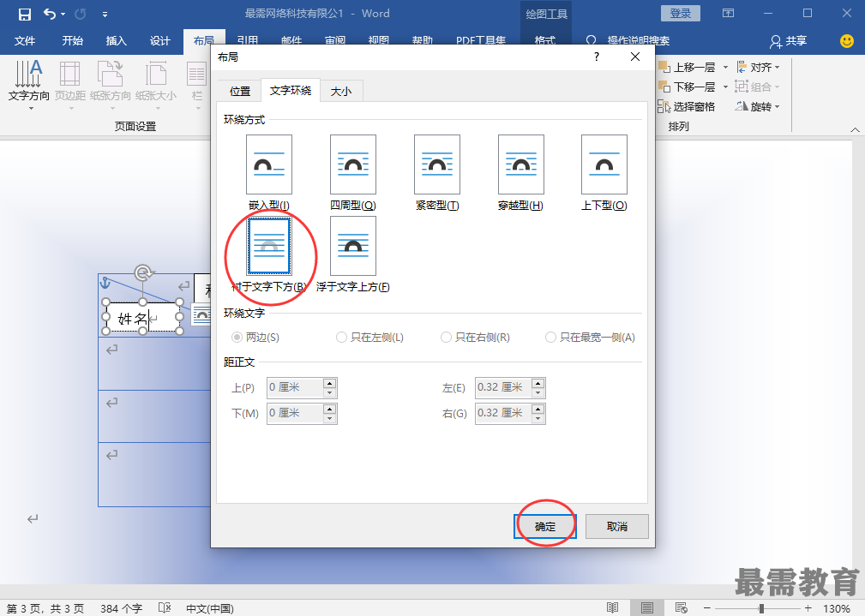Collapse the ribbon with the chevron
The width and height of the screenshot is (865, 616).
pyautogui.click(x=855, y=129)
